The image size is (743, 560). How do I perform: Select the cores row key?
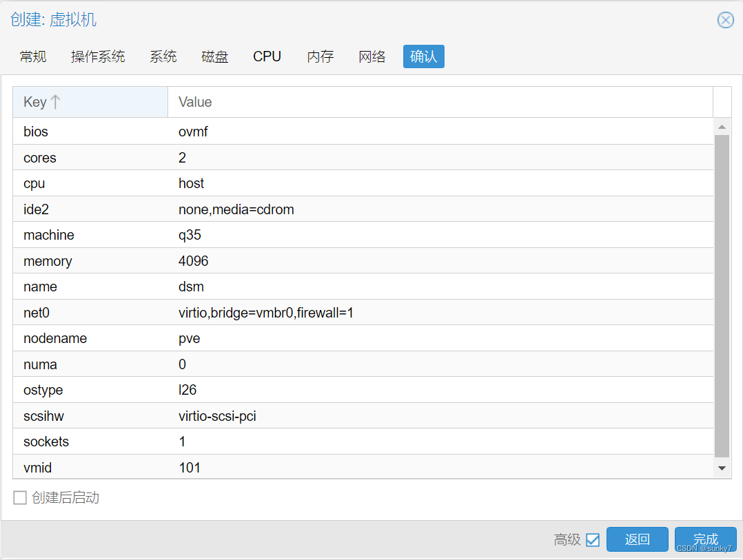coord(40,158)
